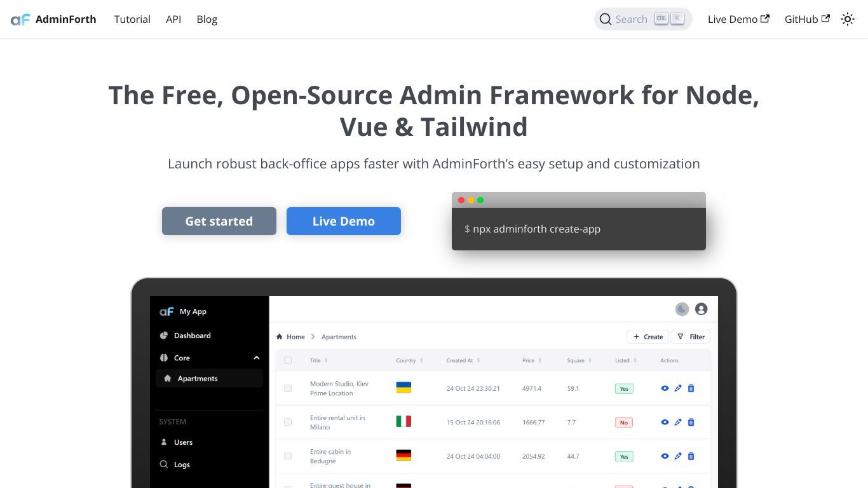Click the date 15 Oct 24 20:16:06
The height and width of the screenshot is (488, 868).
(x=473, y=422)
